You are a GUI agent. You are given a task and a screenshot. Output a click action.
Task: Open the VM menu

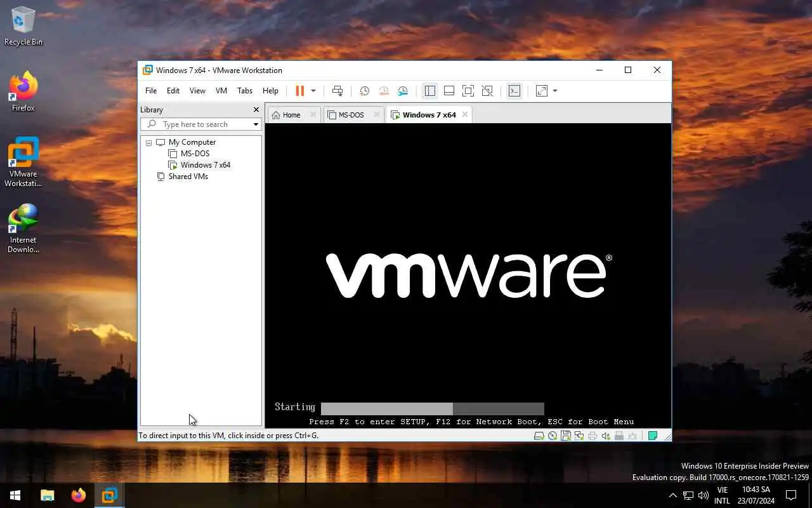[221, 91]
